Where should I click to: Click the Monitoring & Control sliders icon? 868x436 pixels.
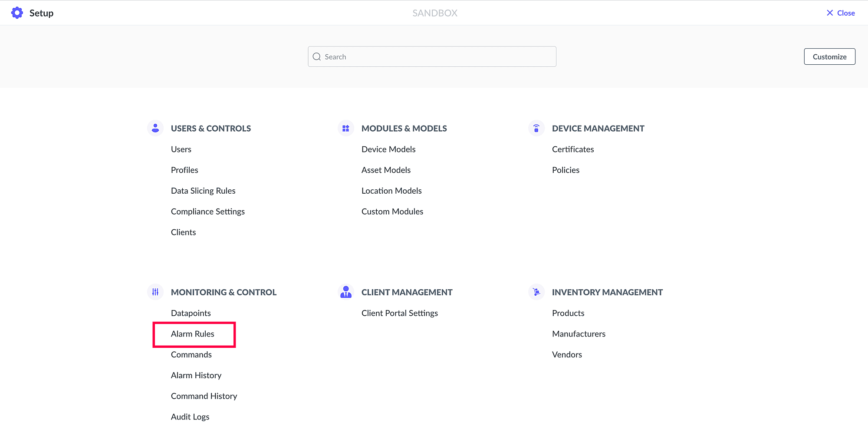pyautogui.click(x=155, y=292)
